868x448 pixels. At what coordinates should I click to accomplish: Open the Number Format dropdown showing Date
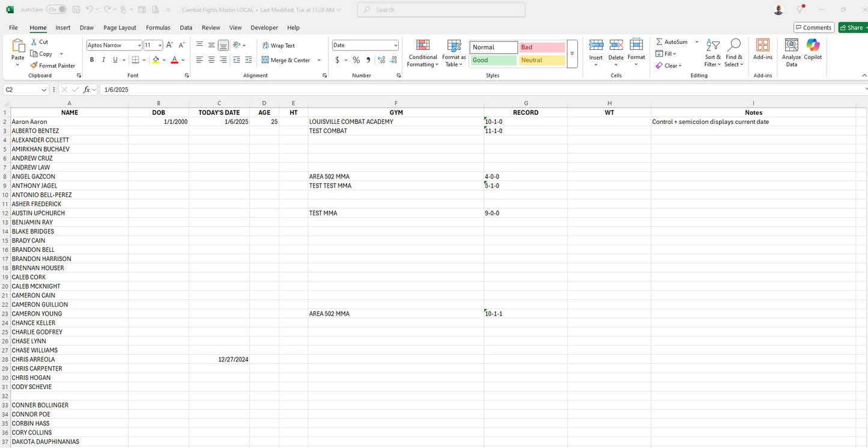point(365,45)
